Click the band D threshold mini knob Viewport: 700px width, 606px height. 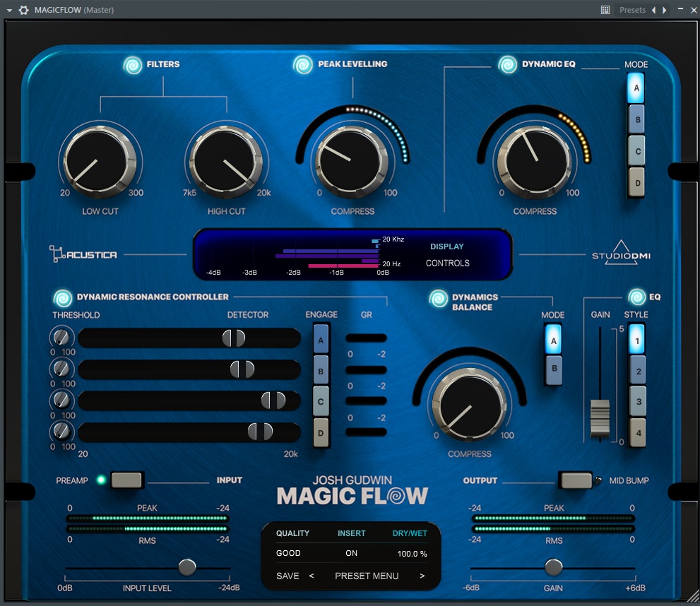pos(61,431)
